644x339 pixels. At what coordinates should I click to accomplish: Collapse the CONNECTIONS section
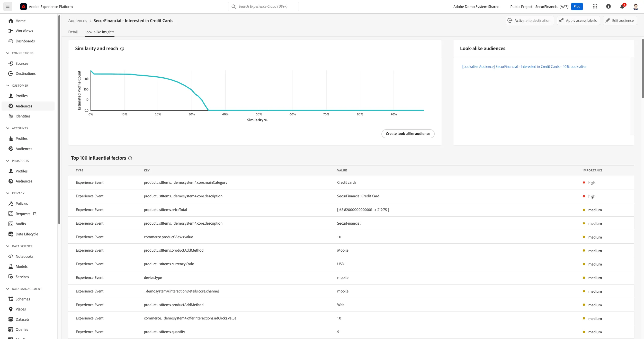coord(8,53)
